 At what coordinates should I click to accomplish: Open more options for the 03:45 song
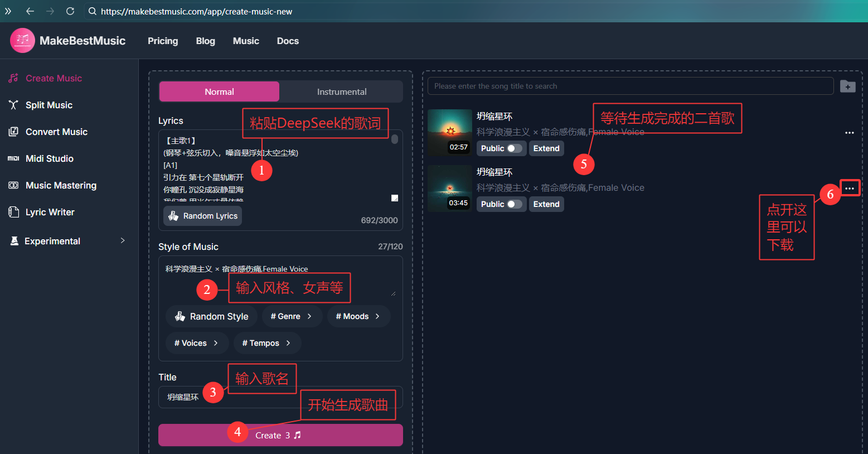point(849,189)
